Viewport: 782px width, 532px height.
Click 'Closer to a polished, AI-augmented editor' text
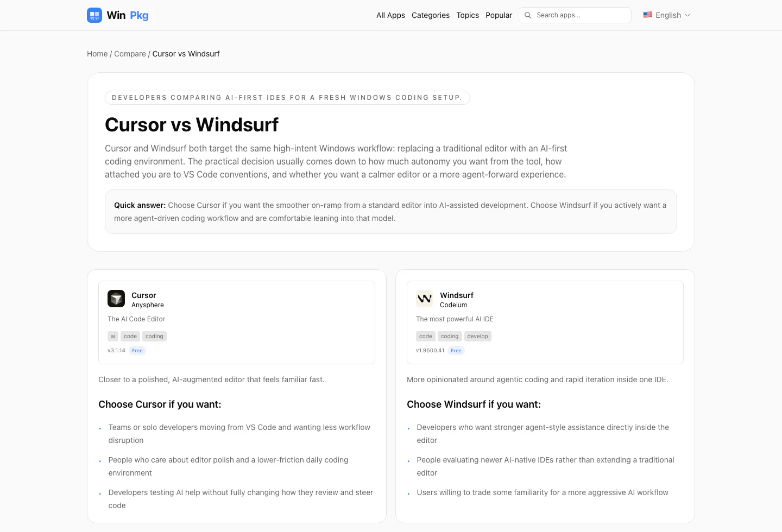coord(211,379)
